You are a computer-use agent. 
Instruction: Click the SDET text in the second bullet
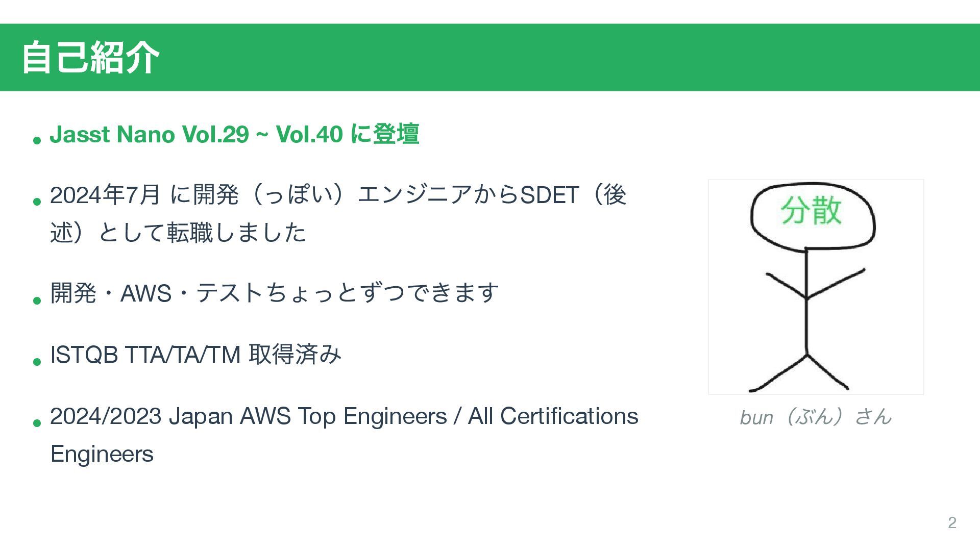coord(549,195)
